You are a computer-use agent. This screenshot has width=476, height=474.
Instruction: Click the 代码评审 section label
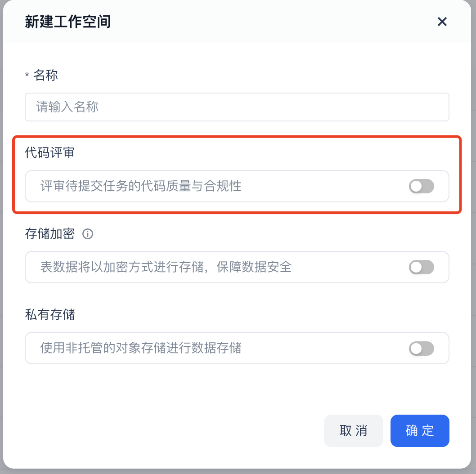pyautogui.click(x=50, y=152)
